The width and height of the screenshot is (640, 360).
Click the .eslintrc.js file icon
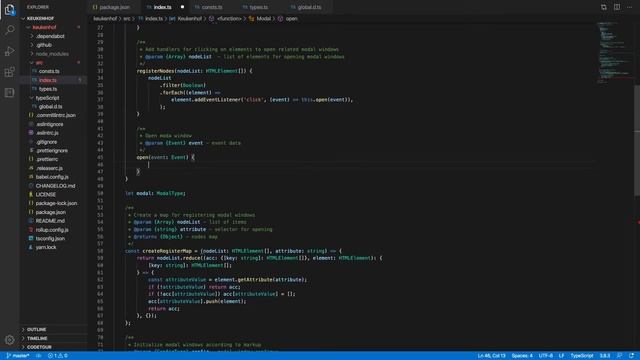pyautogui.click(x=31, y=133)
